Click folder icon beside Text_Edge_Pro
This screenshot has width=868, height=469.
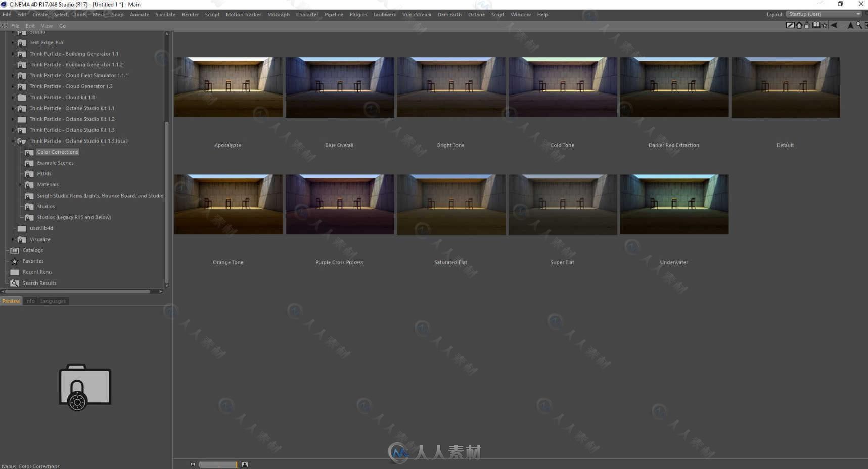point(22,43)
